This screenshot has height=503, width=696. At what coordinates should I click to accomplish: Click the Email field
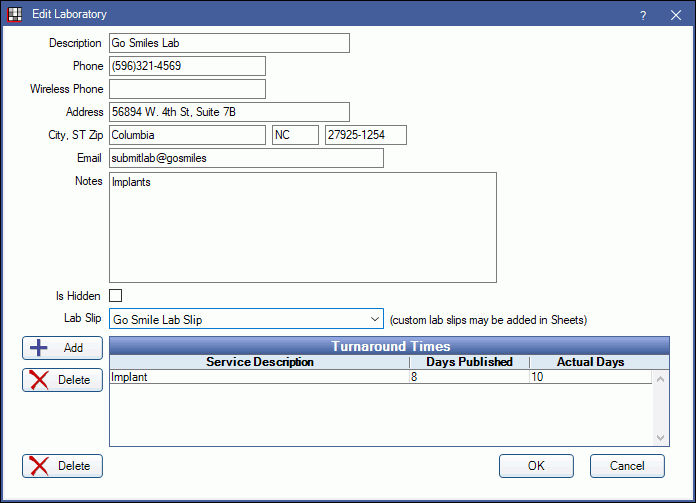pyautogui.click(x=246, y=158)
